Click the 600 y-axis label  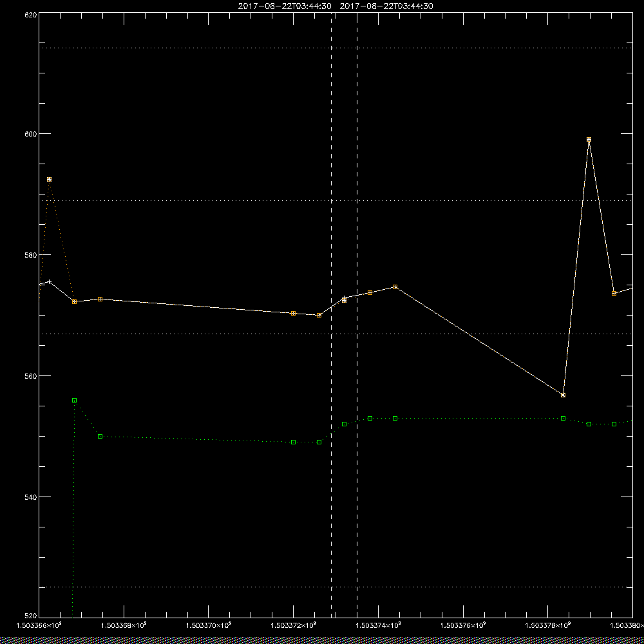click(x=31, y=134)
